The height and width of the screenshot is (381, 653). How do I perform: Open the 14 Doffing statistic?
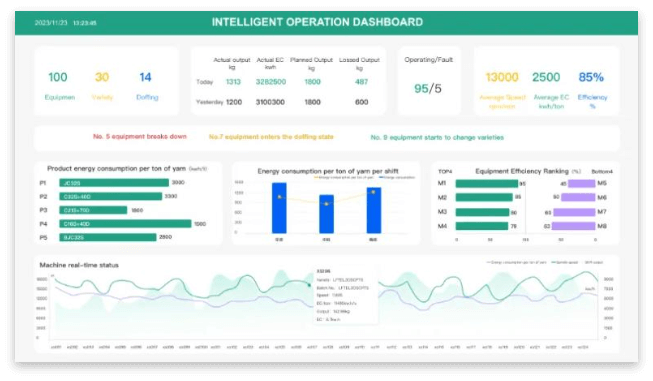(x=145, y=77)
